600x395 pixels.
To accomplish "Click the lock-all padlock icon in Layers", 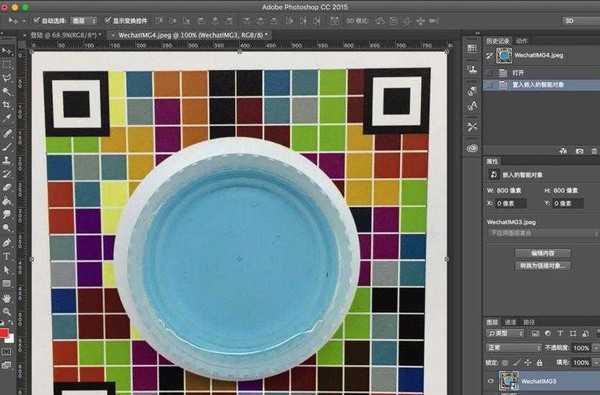I will [539, 362].
